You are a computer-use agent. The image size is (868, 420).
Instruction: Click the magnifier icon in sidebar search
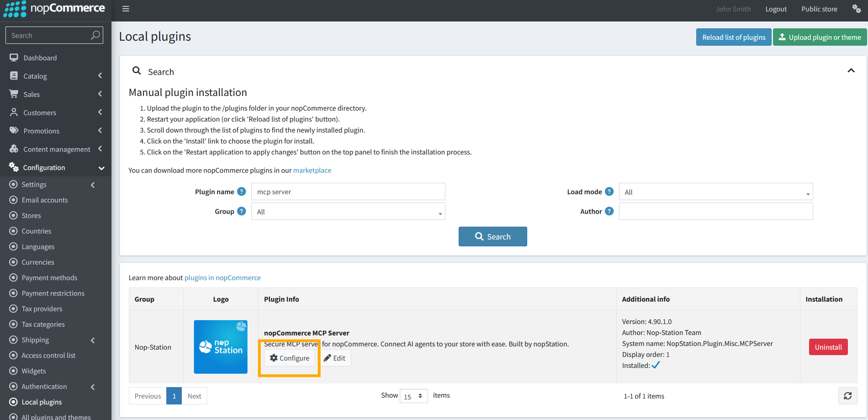(95, 35)
